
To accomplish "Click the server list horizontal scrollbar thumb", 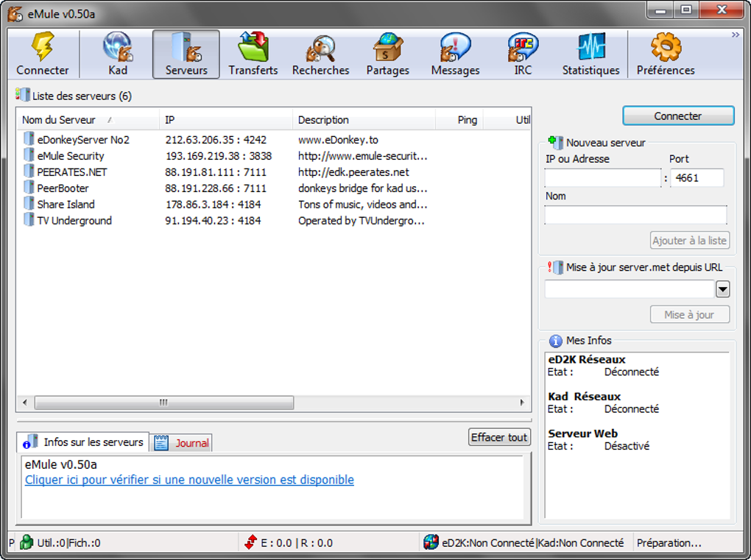I will click(x=163, y=403).
